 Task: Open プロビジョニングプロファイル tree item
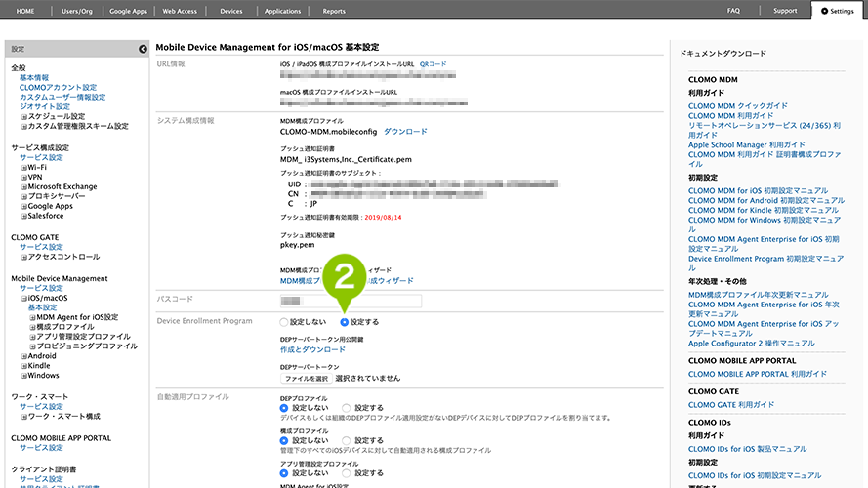(x=87, y=346)
